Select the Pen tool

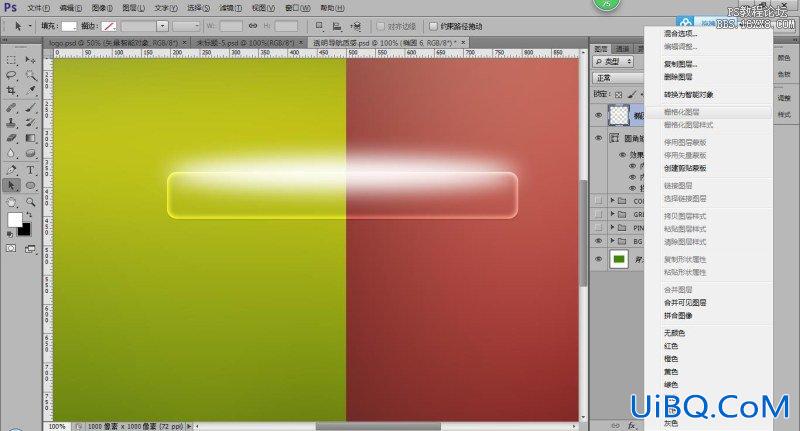pos(11,170)
